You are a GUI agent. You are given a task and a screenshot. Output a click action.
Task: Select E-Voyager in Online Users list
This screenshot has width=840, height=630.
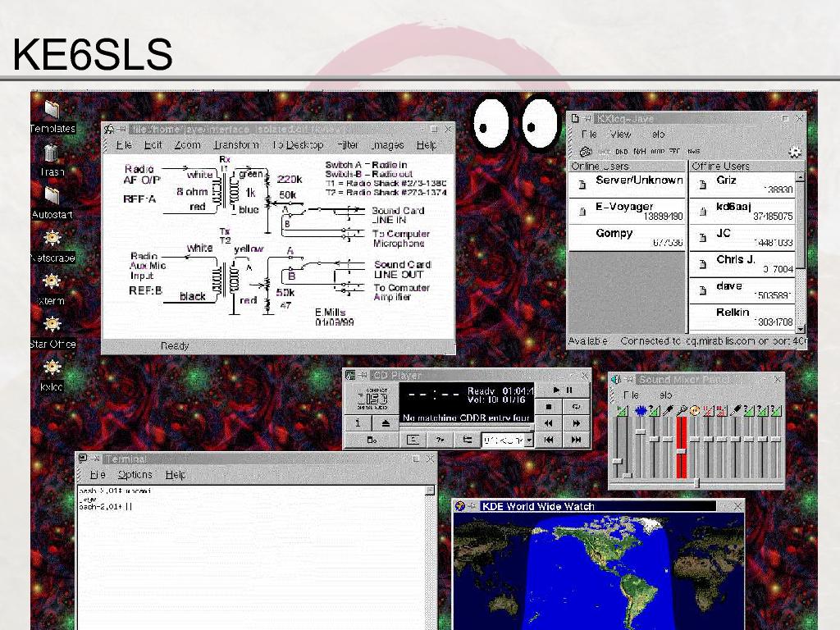tap(625, 211)
